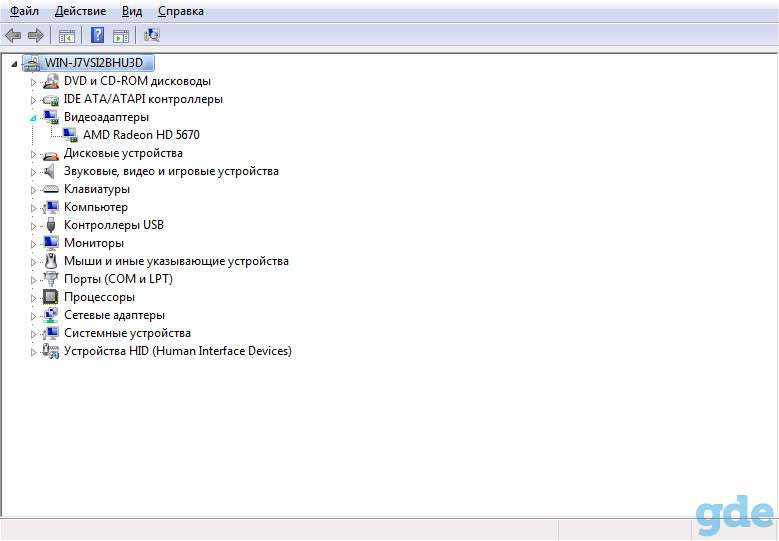
Task: Expand the Клавиатуры branch
Action: click(x=33, y=190)
